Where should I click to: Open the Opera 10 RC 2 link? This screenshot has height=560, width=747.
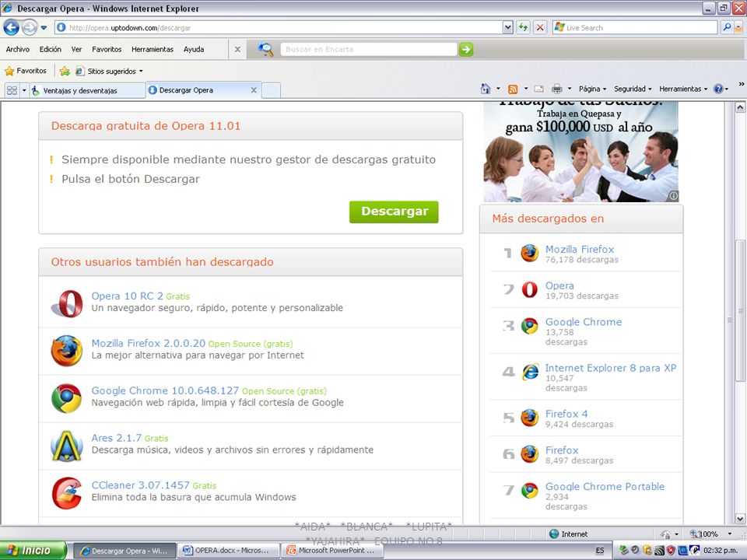[x=127, y=296]
